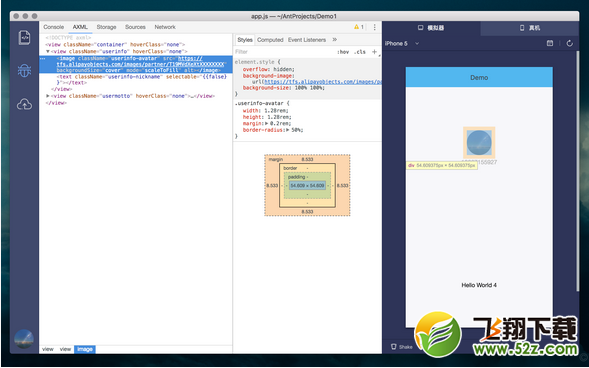Screen dimensions: 589x368
Task: Select the debug bug icon in sidebar
Action: click(x=24, y=71)
